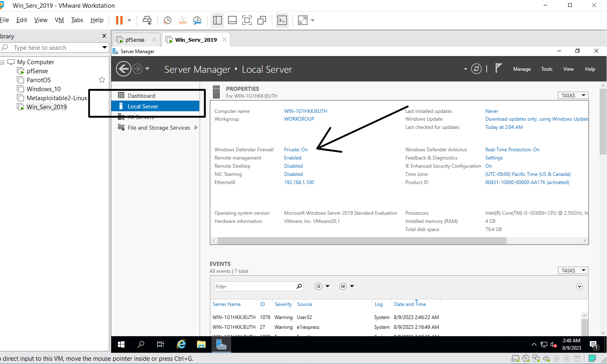The width and height of the screenshot is (607, 364).
Task: Click Server Manager forward arrow
Action: (x=138, y=69)
